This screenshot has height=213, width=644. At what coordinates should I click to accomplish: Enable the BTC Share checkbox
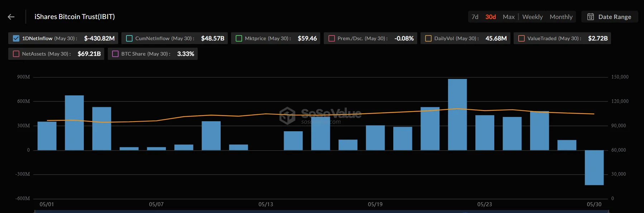115,54
